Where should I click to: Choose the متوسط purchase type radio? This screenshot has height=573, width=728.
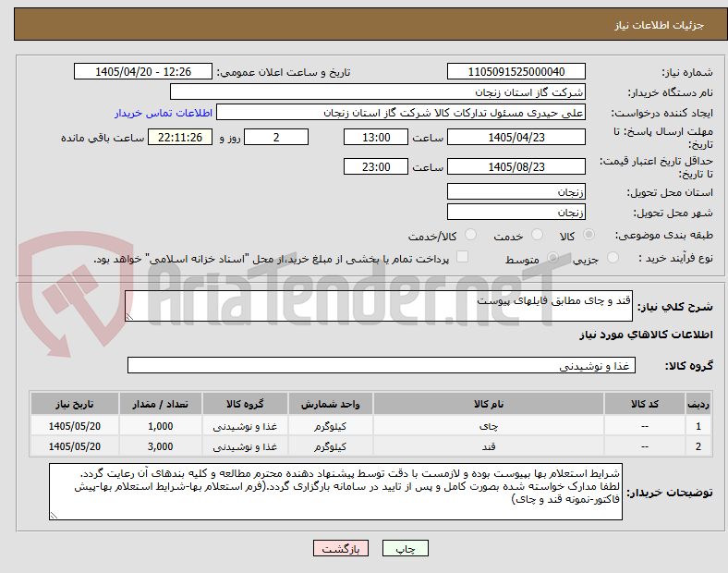[x=552, y=257]
